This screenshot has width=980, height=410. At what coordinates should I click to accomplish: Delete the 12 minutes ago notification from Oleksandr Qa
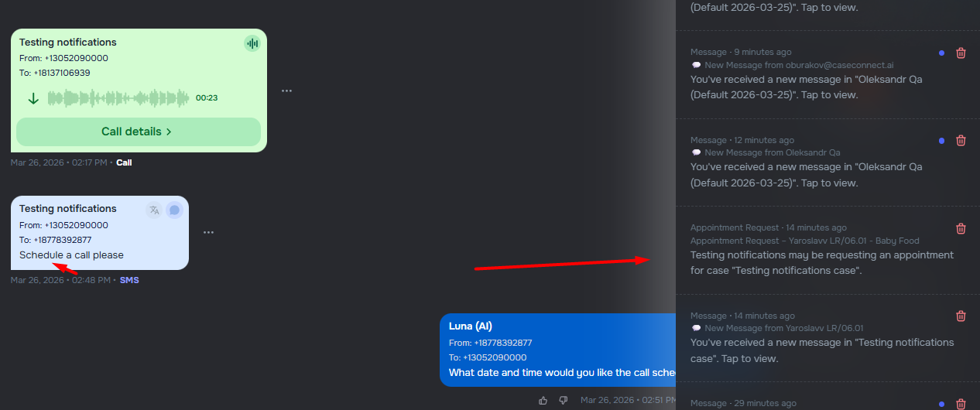click(x=961, y=141)
